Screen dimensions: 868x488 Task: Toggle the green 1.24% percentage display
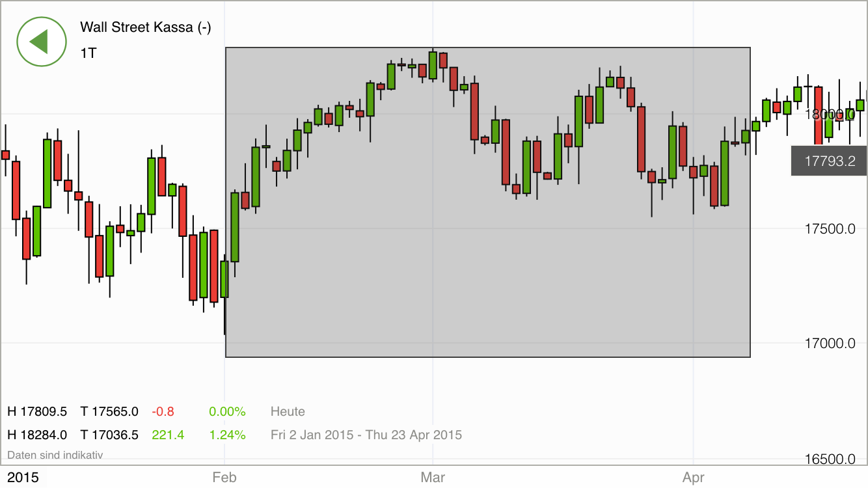pos(226,435)
